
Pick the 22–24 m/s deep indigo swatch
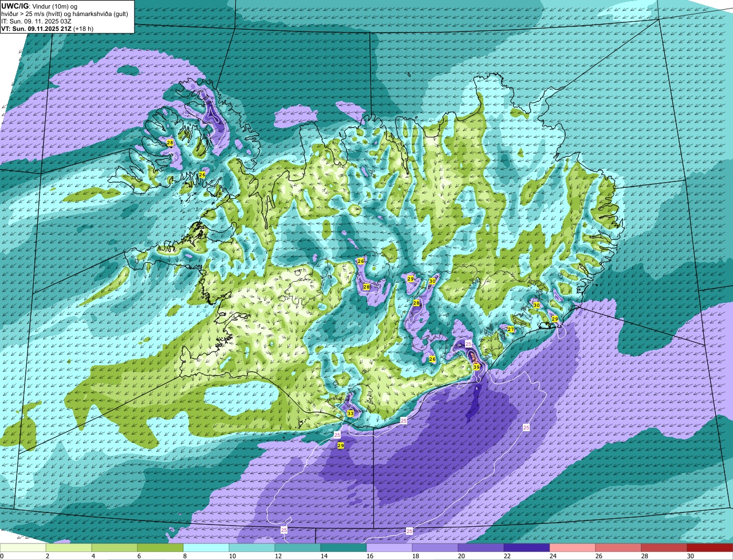coord(527,548)
